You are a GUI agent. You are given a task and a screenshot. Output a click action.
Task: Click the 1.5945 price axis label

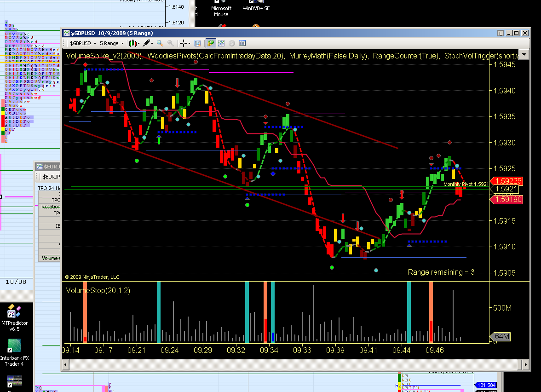coord(504,64)
